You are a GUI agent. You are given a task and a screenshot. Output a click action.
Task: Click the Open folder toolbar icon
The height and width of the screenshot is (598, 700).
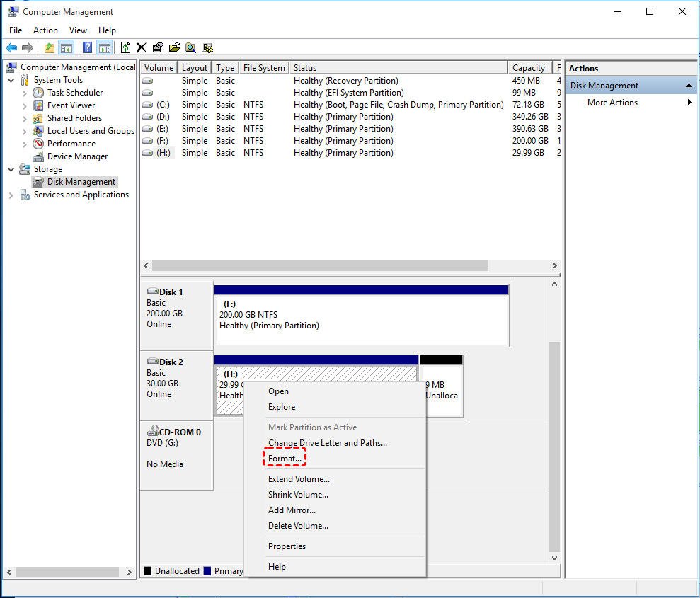tap(174, 47)
